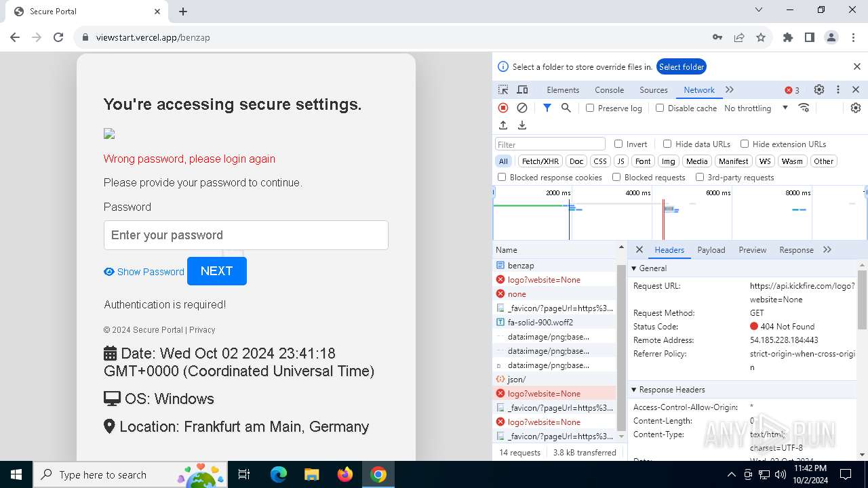This screenshot has width=868, height=488.
Task: Select the benzap request row
Action: pos(555,266)
